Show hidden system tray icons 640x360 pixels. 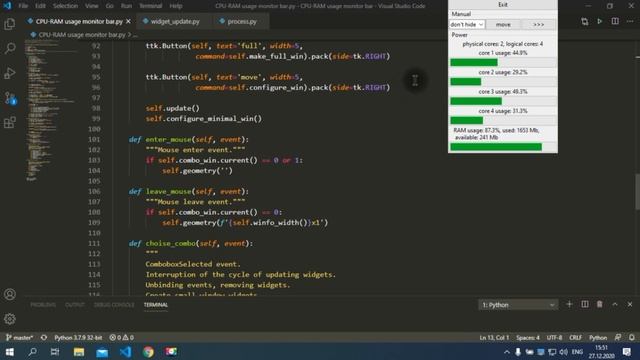(507, 351)
